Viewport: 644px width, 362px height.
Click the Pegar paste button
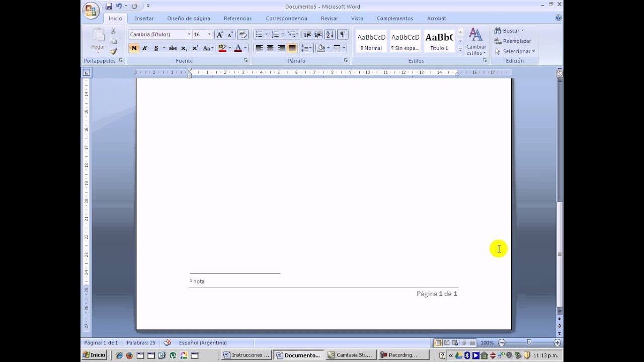point(98,41)
